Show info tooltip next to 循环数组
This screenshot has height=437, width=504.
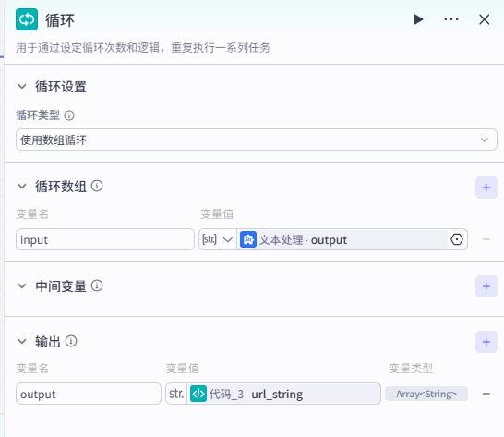(97, 186)
